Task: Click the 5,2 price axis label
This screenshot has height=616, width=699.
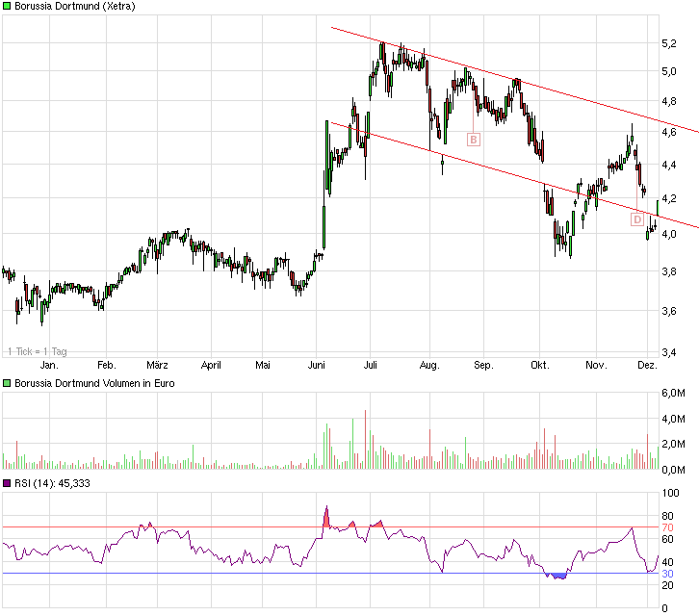Action: coord(668,43)
